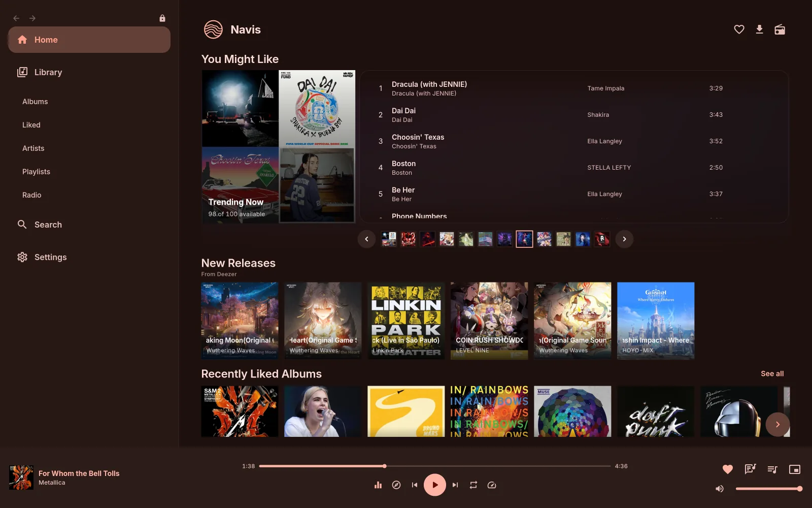Viewport: 812px width, 508px height.
Task: Seek within the song progress bar
Action: [435, 466]
